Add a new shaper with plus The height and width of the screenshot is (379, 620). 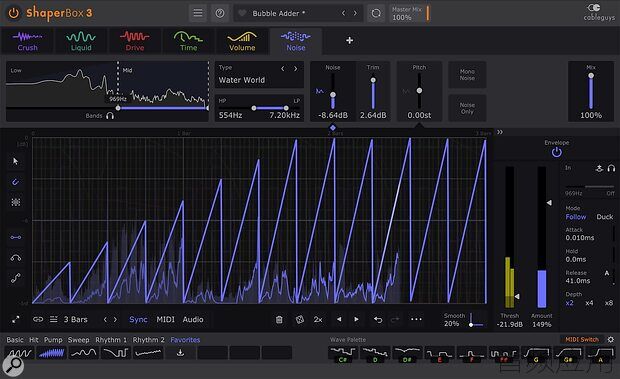(350, 40)
